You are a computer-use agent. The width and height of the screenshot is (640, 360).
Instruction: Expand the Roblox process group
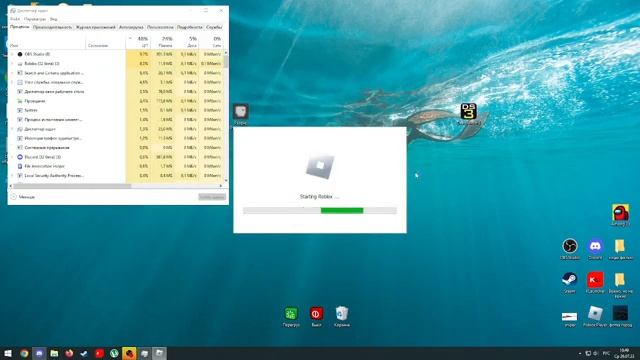12,63
